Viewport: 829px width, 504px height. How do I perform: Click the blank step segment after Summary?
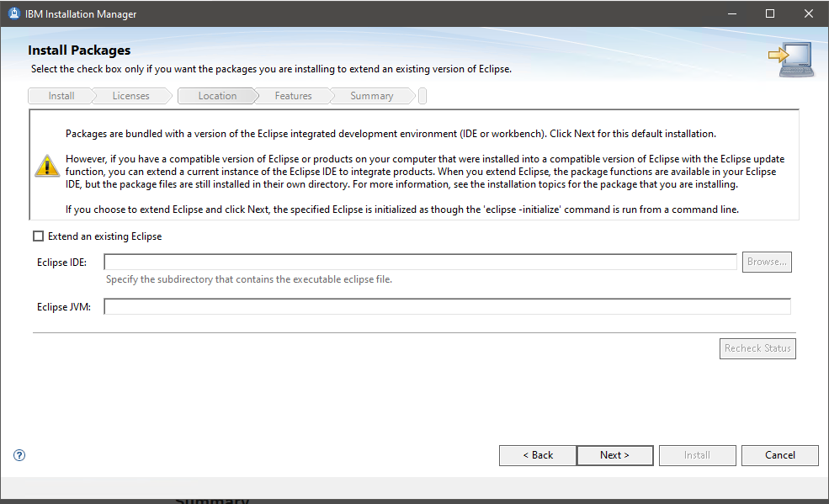422,95
